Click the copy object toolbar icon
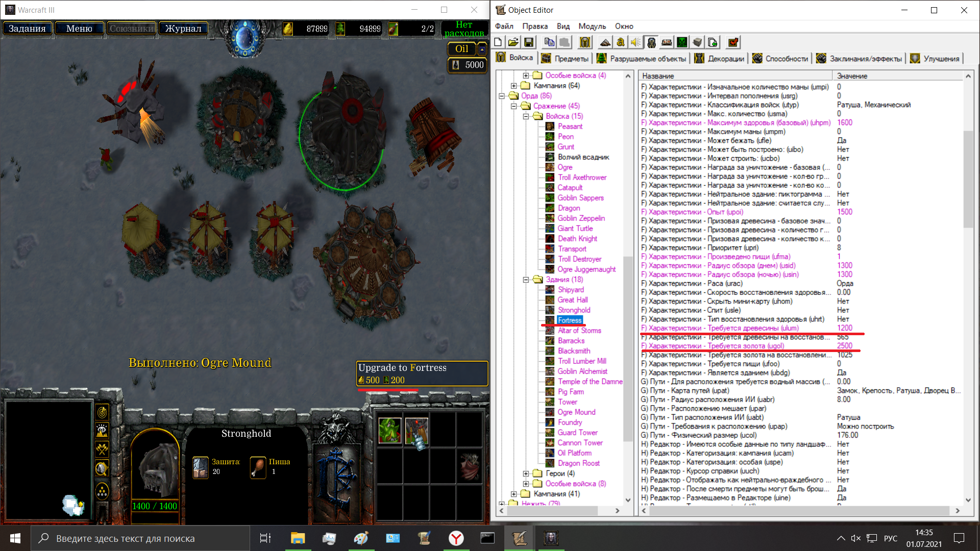Image resolution: width=980 pixels, height=551 pixels. (549, 42)
